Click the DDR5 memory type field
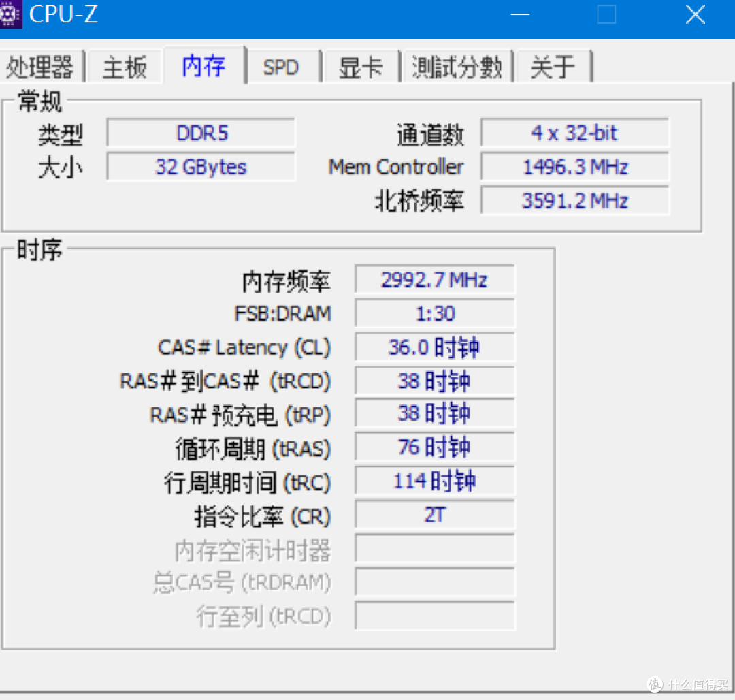735x700 pixels. tap(201, 133)
